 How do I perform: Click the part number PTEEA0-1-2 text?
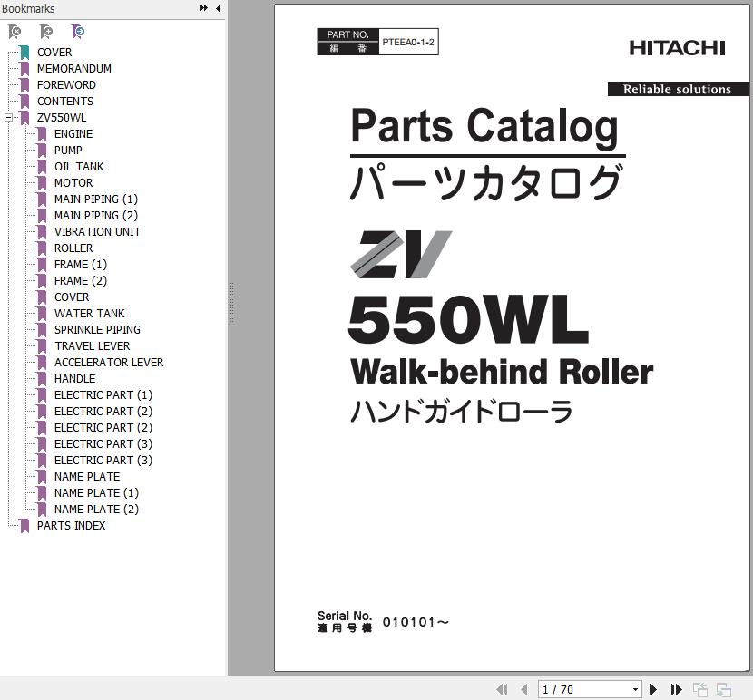408,43
